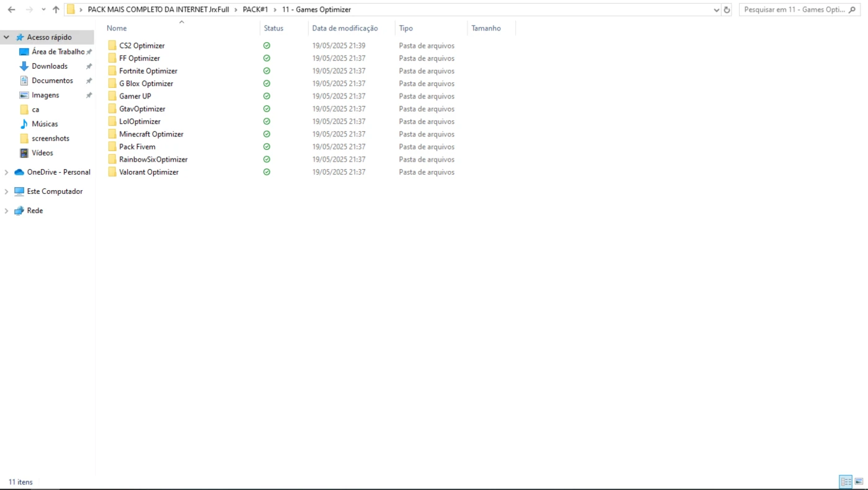Sort by Status column header
This screenshot has height=490, width=868.
pos(273,28)
